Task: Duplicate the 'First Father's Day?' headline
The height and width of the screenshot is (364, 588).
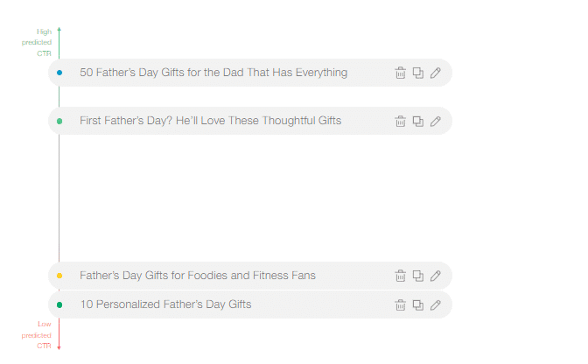Action: click(417, 121)
